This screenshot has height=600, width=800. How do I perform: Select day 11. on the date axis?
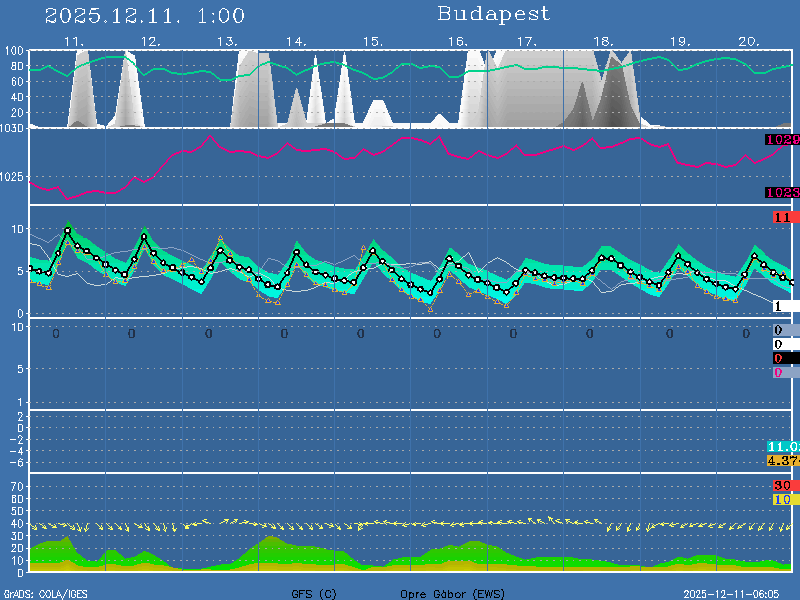point(74,41)
